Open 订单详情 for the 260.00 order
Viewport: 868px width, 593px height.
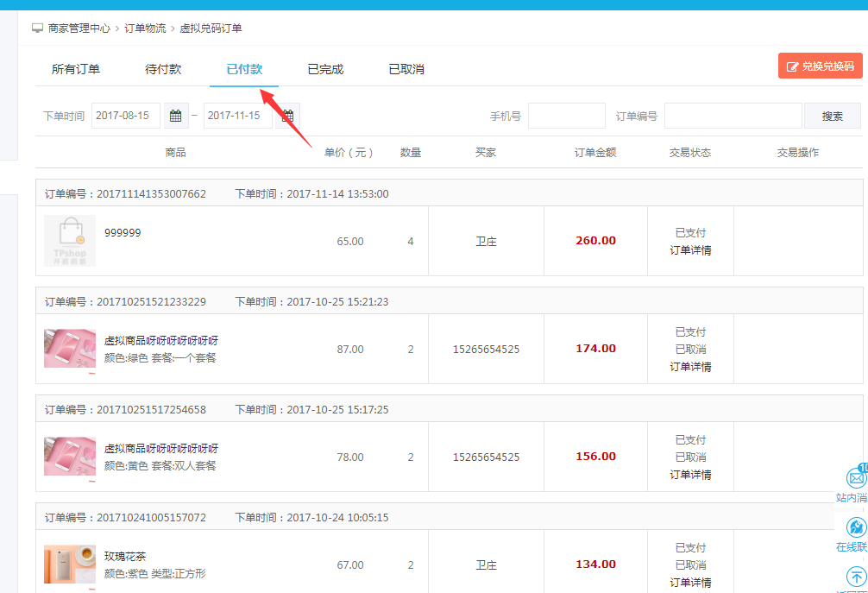(x=690, y=250)
